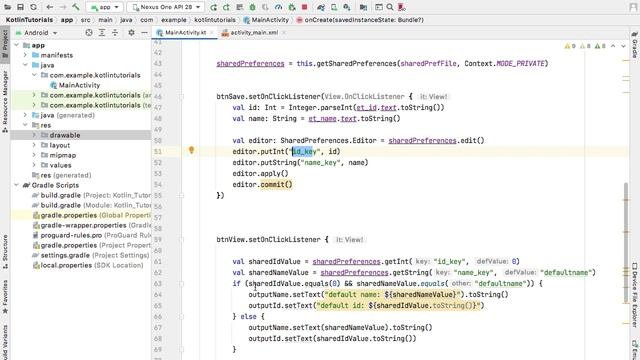Switch to the activity_main.xml tab

[x=254, y=32]
